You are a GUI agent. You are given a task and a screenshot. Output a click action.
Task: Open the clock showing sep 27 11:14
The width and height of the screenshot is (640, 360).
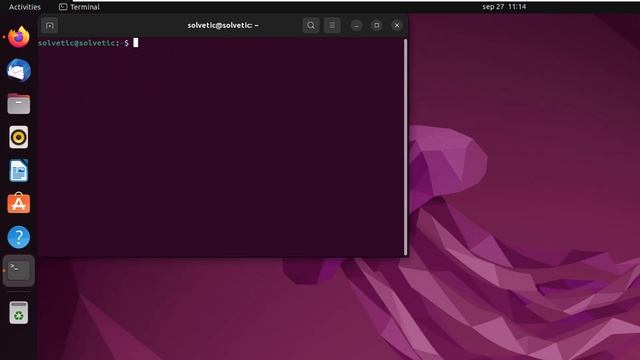(x=504, y=7)
